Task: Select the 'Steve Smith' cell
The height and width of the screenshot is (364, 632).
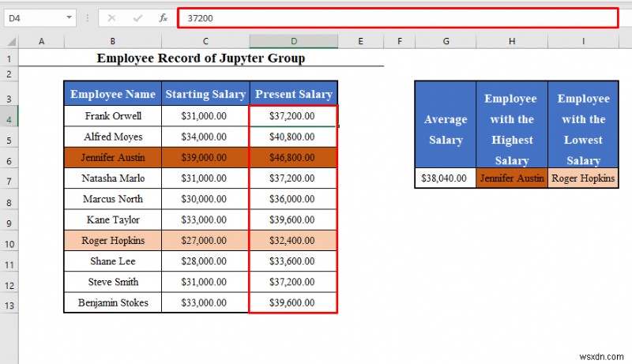Action: (x=113, y=282)
